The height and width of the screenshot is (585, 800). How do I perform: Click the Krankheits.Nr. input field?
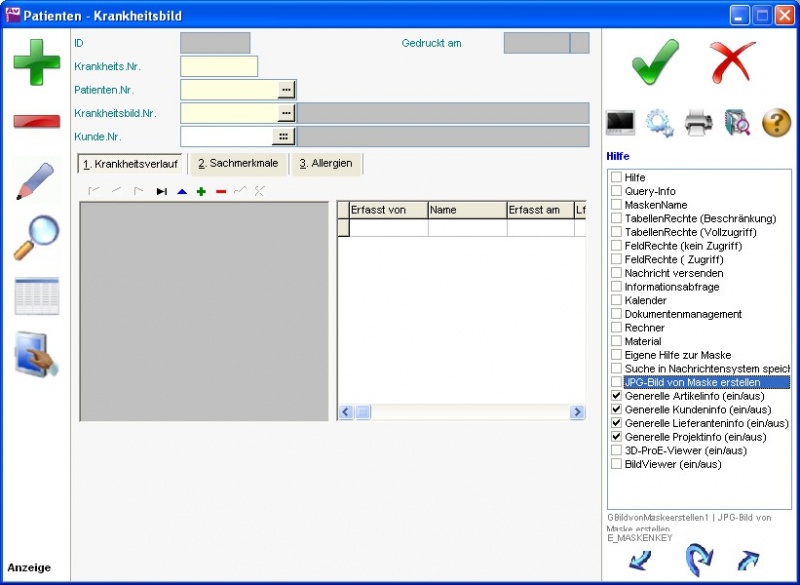point(219,67)
